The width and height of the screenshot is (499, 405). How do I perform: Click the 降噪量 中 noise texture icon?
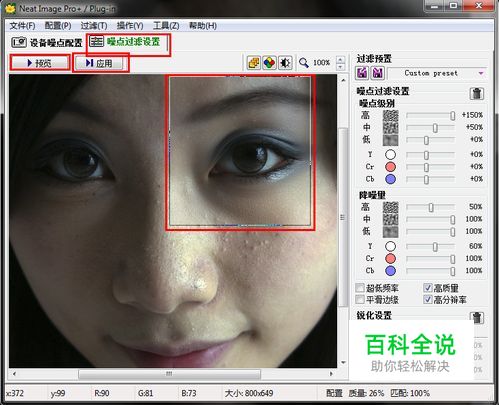[x=390, y=219]
